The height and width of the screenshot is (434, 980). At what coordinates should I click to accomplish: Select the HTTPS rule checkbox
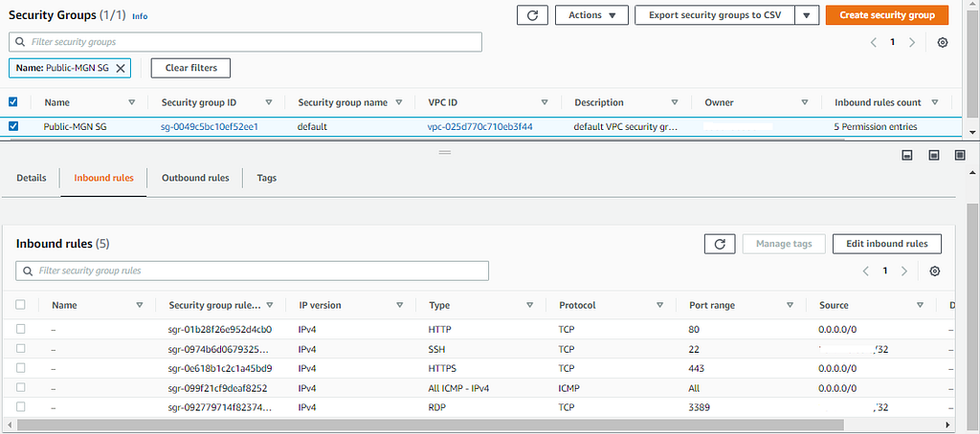click(x=21, y=368)
